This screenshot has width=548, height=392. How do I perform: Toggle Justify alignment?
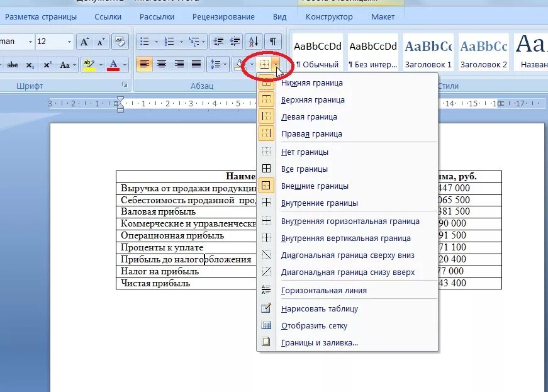(x=196, y=64)
